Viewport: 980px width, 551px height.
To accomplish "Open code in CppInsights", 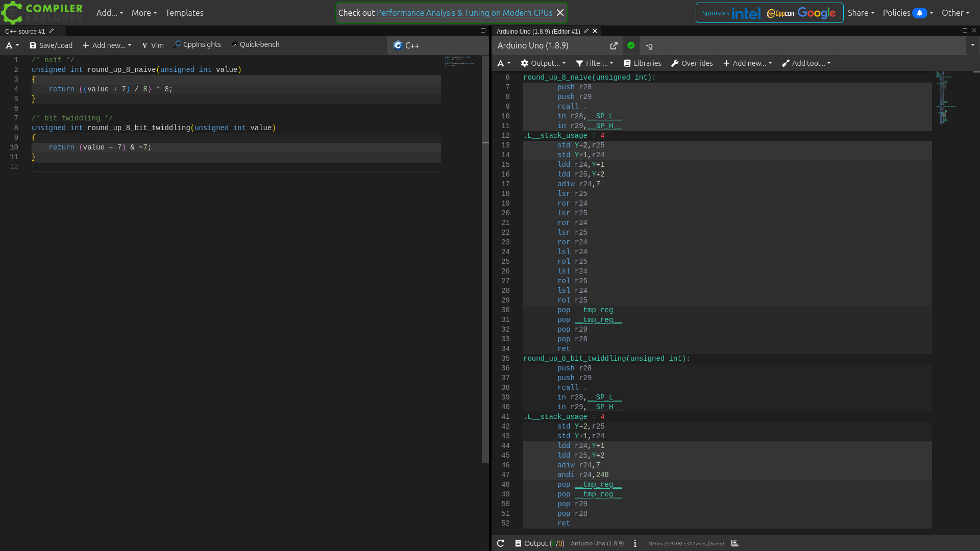I will [197, 44].
